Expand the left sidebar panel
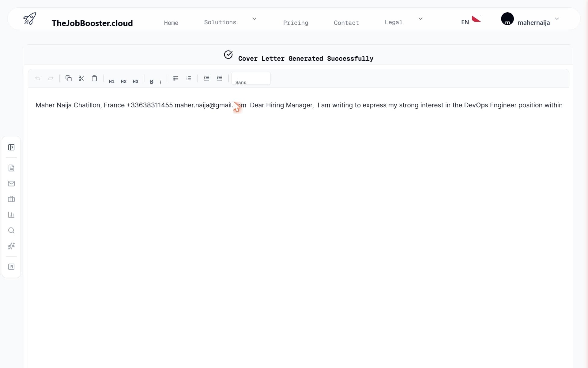The width and height of the screenshot is (588, 368). click(x=11, y=147)
